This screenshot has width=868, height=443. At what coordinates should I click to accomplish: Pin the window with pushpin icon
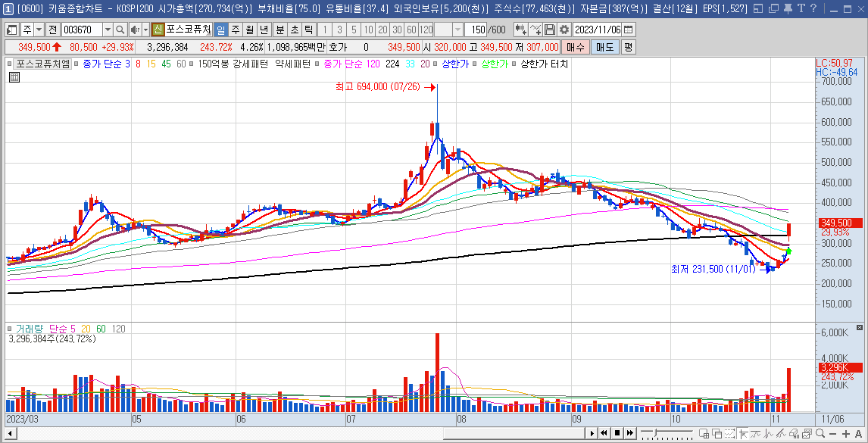pyautogui.click(x=788, y=8)
